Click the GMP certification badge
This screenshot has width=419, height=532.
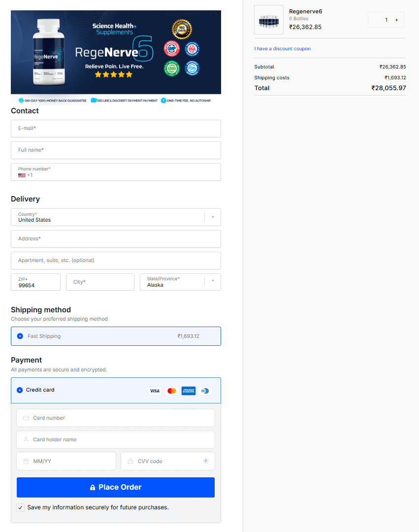[x=172, y=48]
